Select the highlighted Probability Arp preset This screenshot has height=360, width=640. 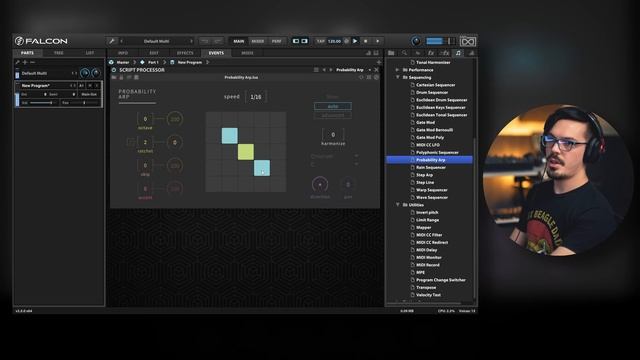point(429,160)
